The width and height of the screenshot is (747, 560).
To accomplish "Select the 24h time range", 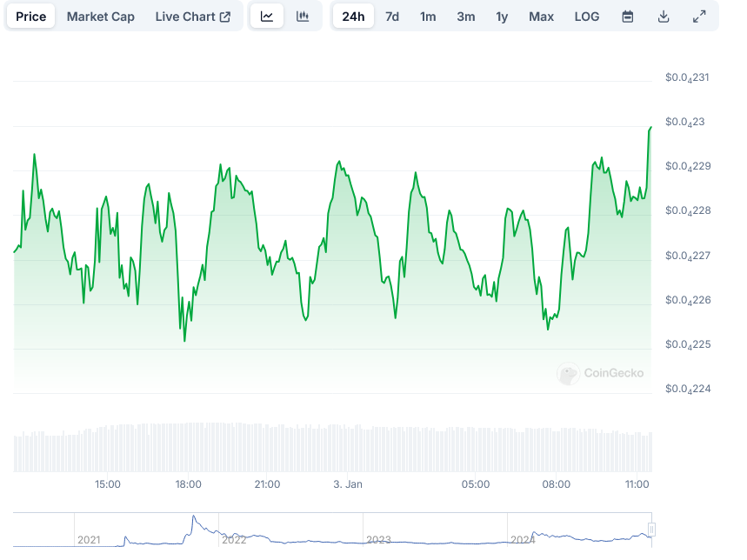I will coord(353,17).
